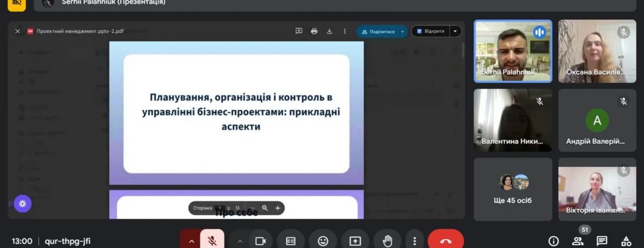Select Serhii Palahniuk's video tile
This screenshot has width=644, height=248.
point(513,51)
